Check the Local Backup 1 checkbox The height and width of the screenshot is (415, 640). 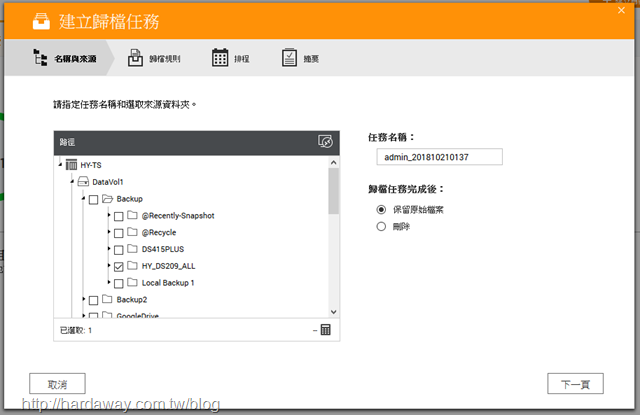[119, 283]
